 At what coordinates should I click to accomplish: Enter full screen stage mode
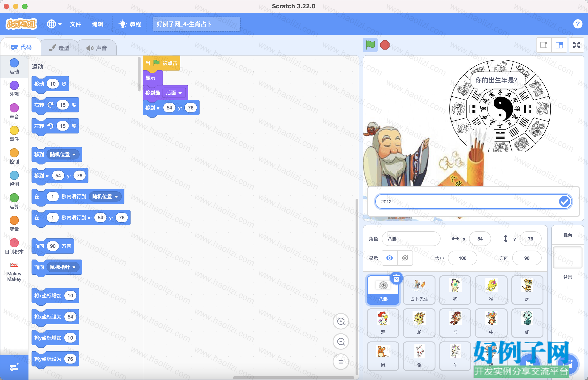(x=576, y=45)
